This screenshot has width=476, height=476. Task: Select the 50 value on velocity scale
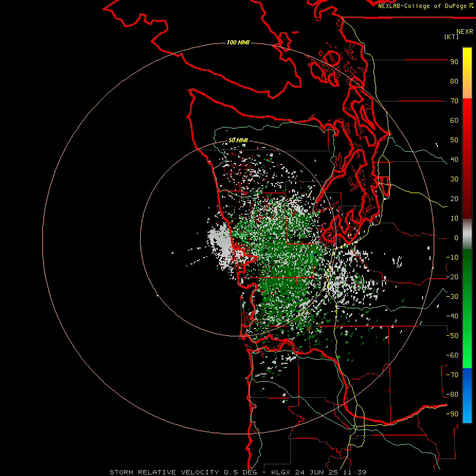pos(454,140)
